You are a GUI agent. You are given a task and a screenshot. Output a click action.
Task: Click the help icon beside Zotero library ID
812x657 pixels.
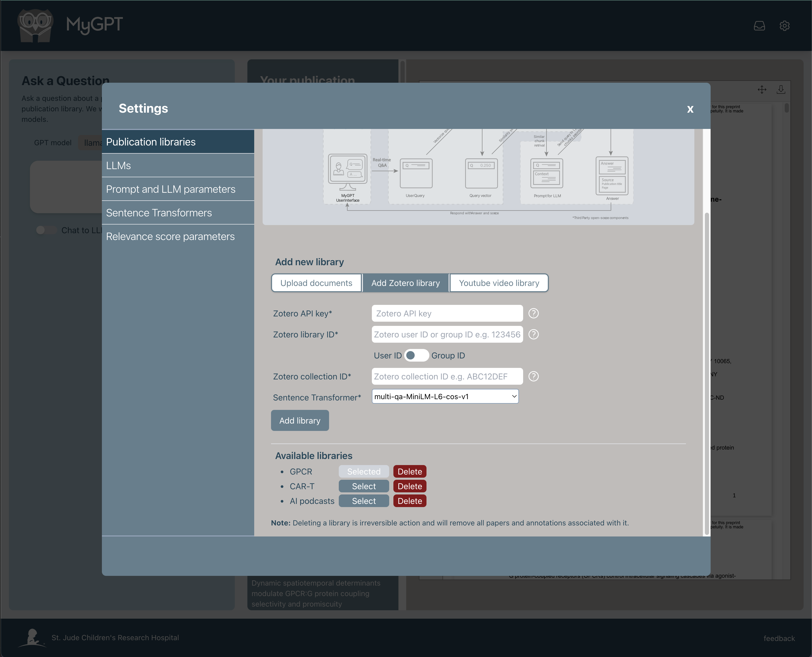tap(533, 335)
